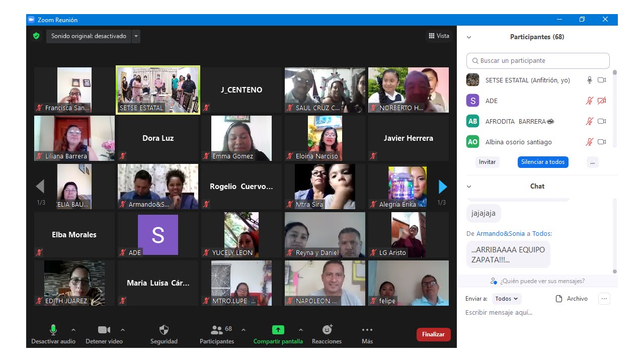This screenshot has width=644, height=362.
Task: Click the Buscar un participante search field
Action: [538, 61]
